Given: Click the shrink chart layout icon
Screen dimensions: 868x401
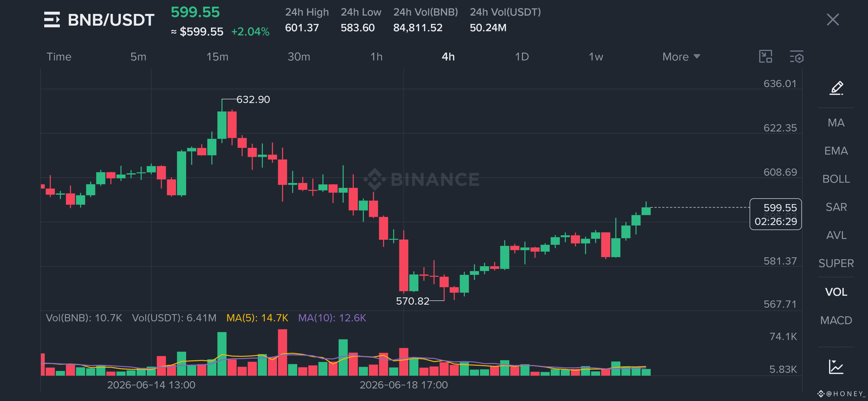Looking at the screenshot, I should point(765,57).
